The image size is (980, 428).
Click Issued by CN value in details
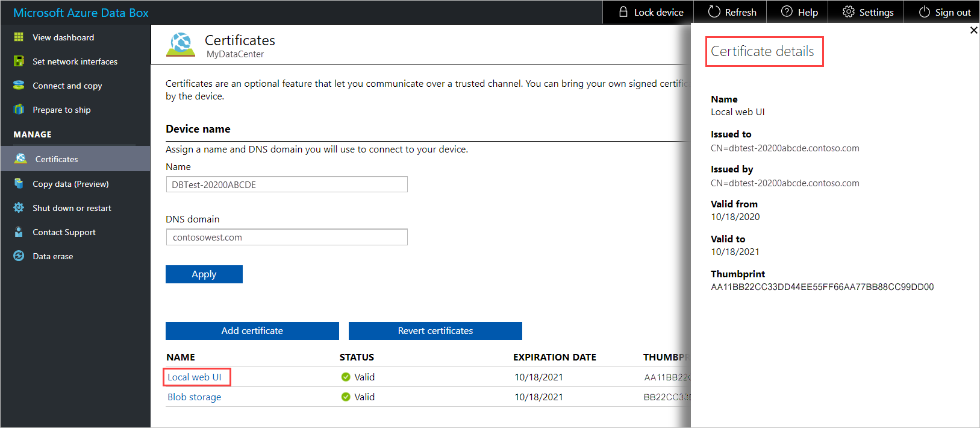(785, 183)
